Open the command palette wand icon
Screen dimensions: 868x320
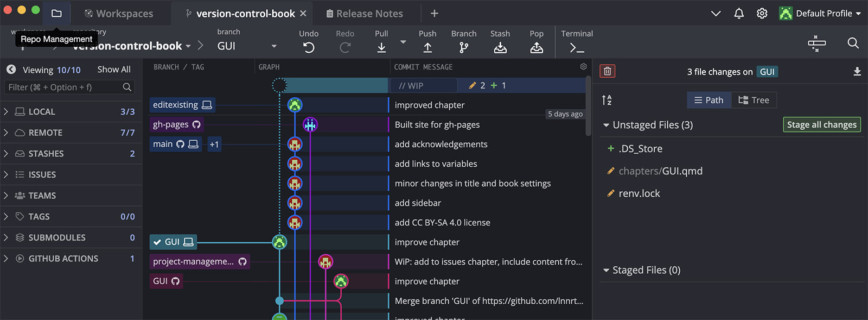816,43
